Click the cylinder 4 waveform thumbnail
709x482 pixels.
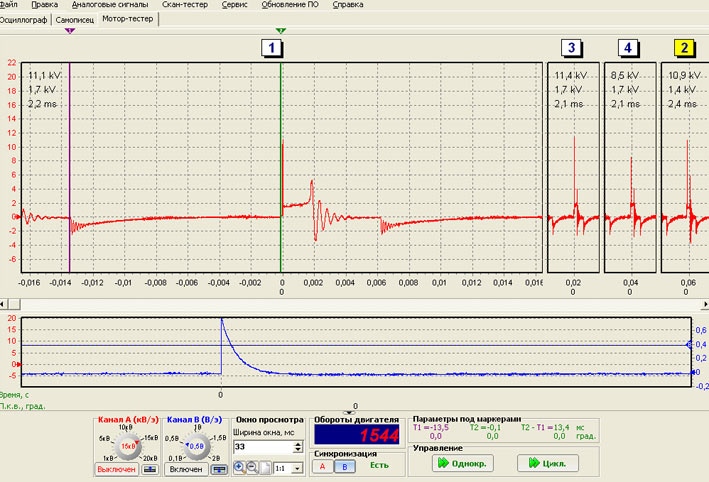click(x=630, y=167)
